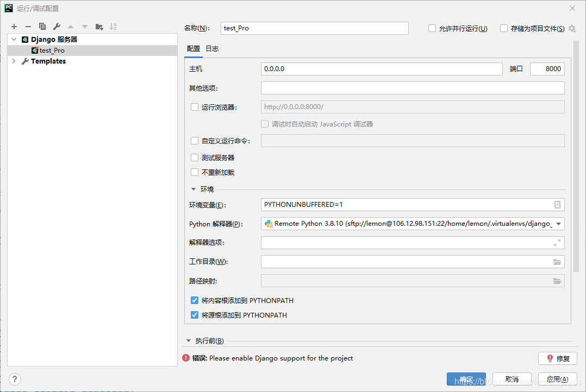Open path mappings folder icon

coord(557,281)
